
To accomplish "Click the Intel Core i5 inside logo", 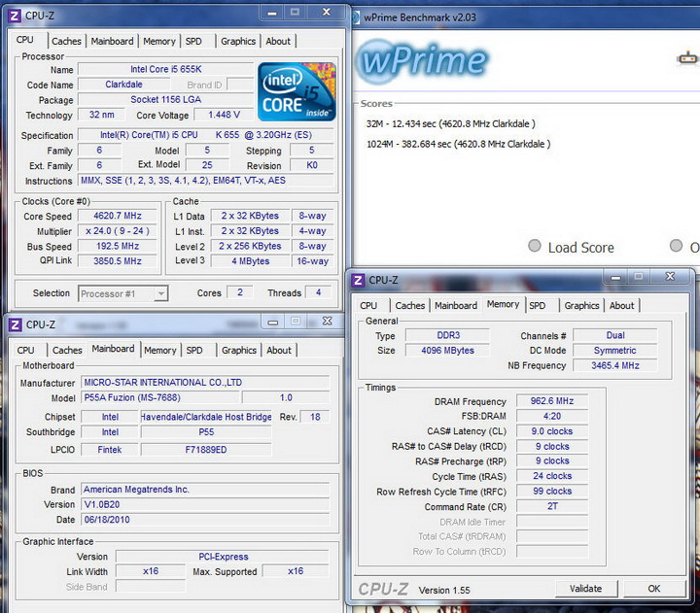I will point(297,91).
